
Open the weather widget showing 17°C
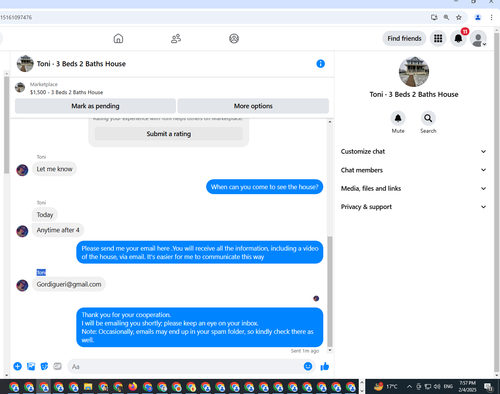pyautogui.click(x=385, y=387)
